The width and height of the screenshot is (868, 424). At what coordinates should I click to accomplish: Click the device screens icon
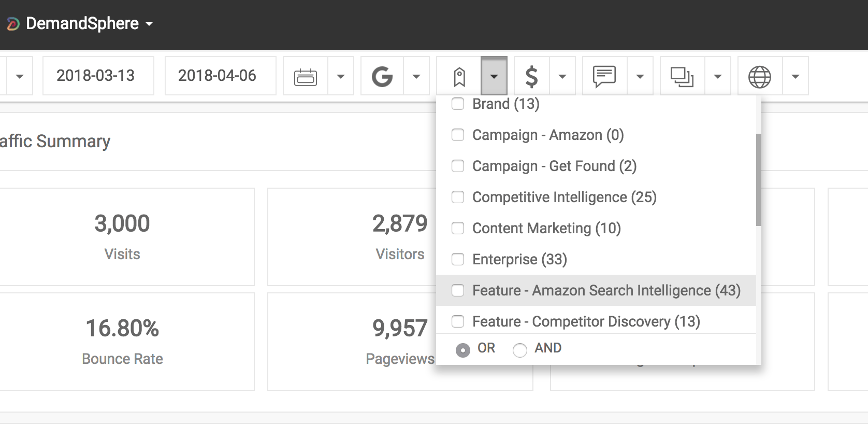tap(682, 77)
